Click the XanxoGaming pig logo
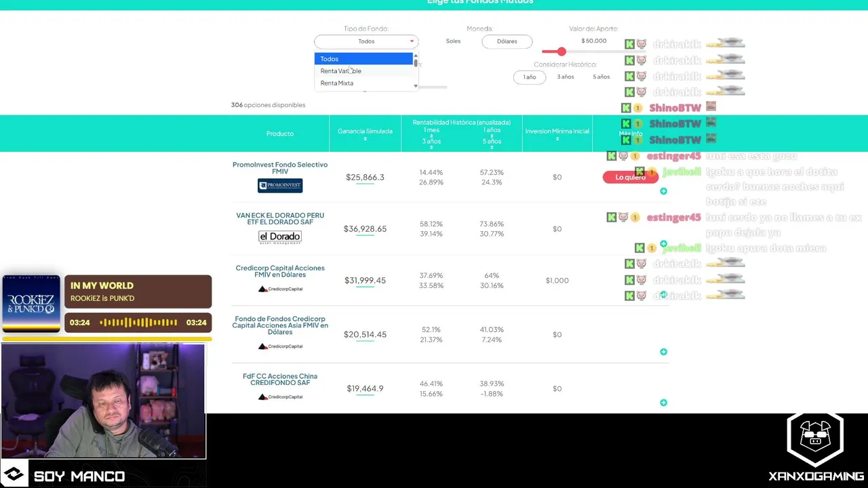 coord(815,439)
